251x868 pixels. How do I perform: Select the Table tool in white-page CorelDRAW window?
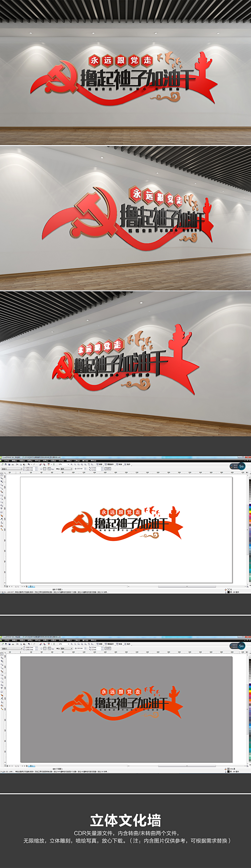[x=2, y=512]
